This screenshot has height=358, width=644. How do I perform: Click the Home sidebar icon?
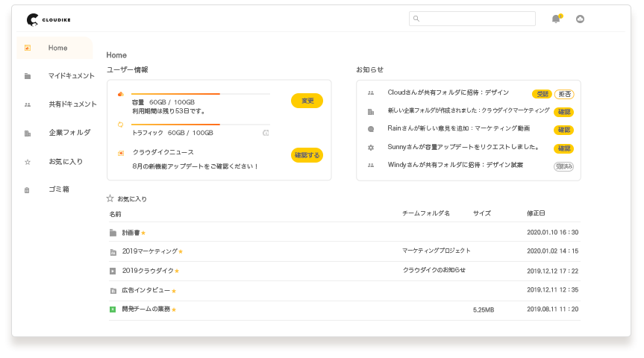click(x=28, y=48)
